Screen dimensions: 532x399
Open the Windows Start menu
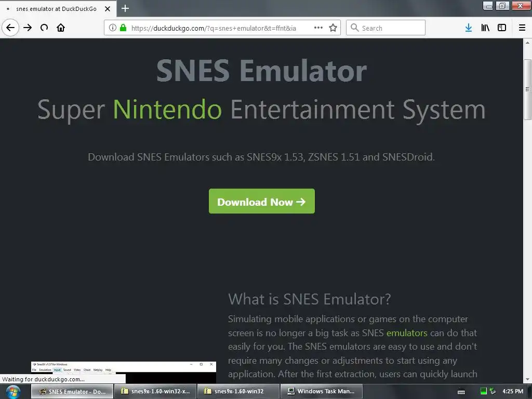13,392
